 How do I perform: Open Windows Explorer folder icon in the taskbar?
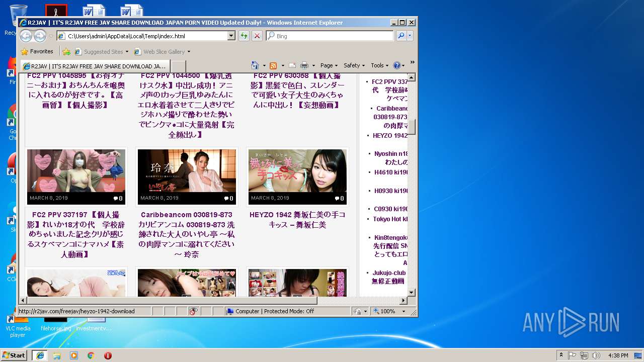[57, 355]
